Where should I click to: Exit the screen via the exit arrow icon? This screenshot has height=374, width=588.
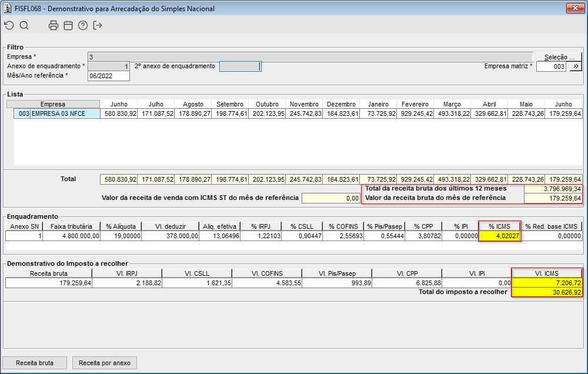[98, 25]
